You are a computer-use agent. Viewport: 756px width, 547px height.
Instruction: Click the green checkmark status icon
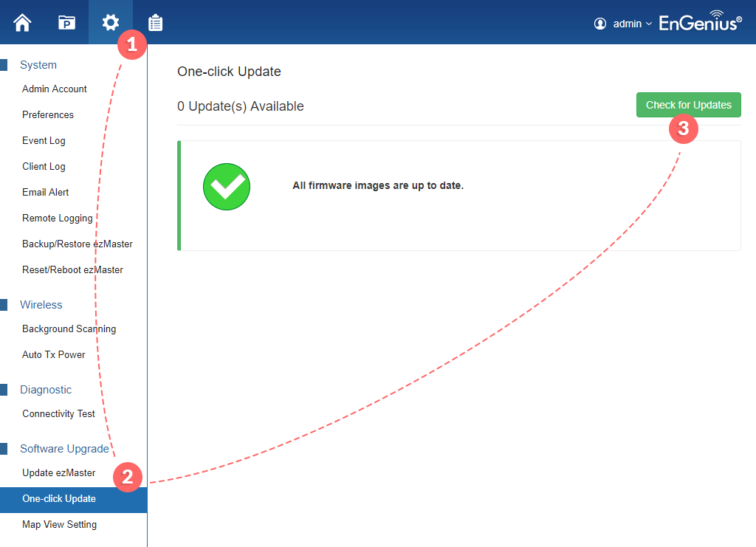[227, 187]
